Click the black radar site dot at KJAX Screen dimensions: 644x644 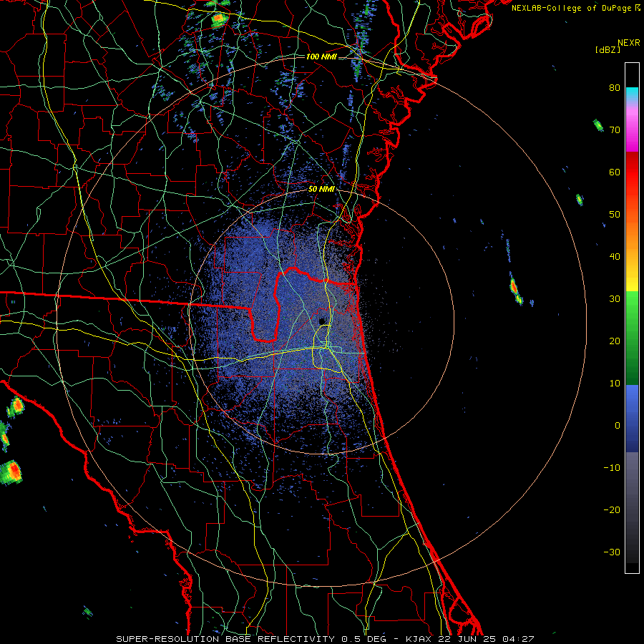pos(321,321)
